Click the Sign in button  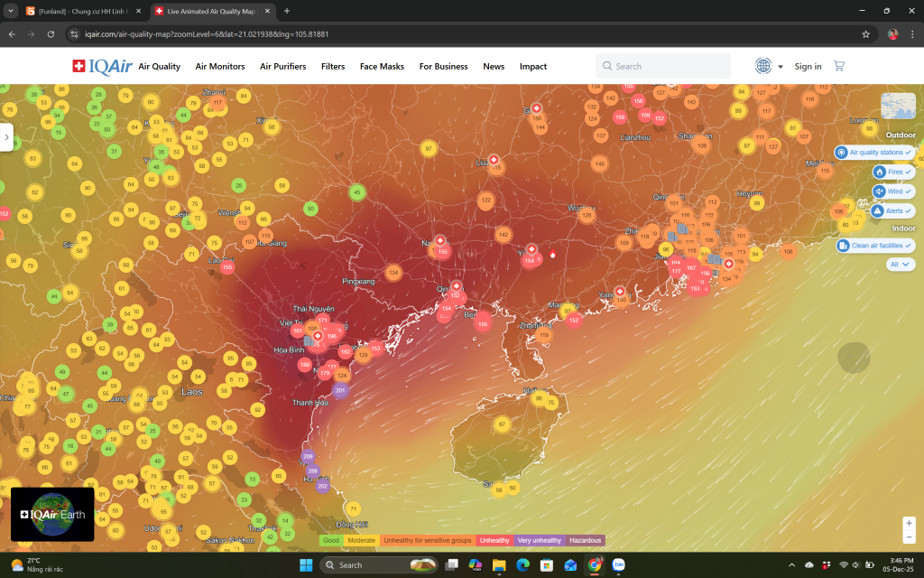pyautogui.click(x=807, y=66)
